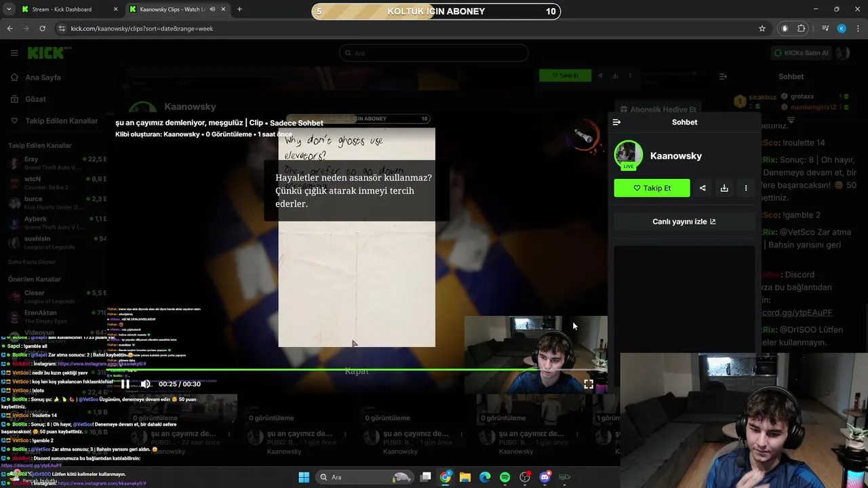This screenshot has height=488, width=868.
Task: Open Takip Edilen Kanallar sidebar item
Action: point(61,121)
